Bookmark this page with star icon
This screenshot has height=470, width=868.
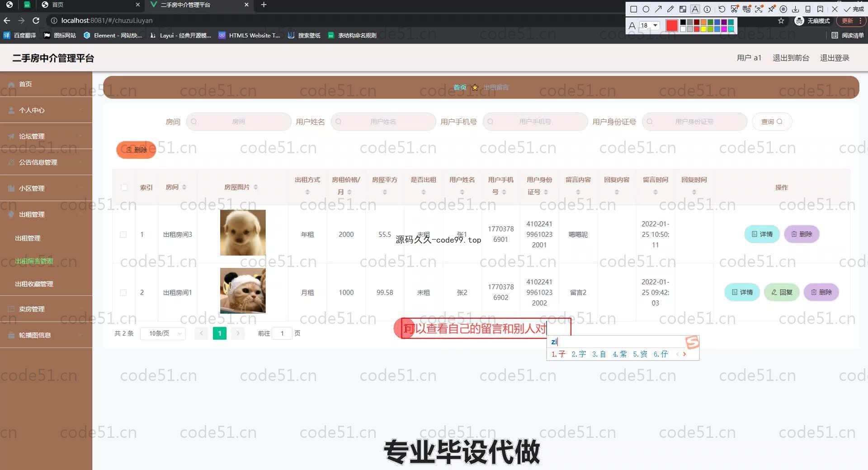781,21
